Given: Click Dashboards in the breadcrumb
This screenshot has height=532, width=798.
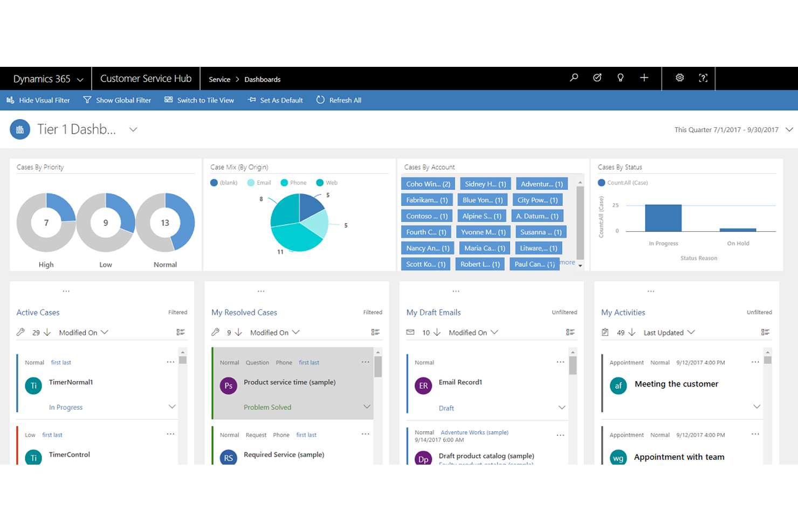Looking at the screenshot, I should tap(263, 79).
